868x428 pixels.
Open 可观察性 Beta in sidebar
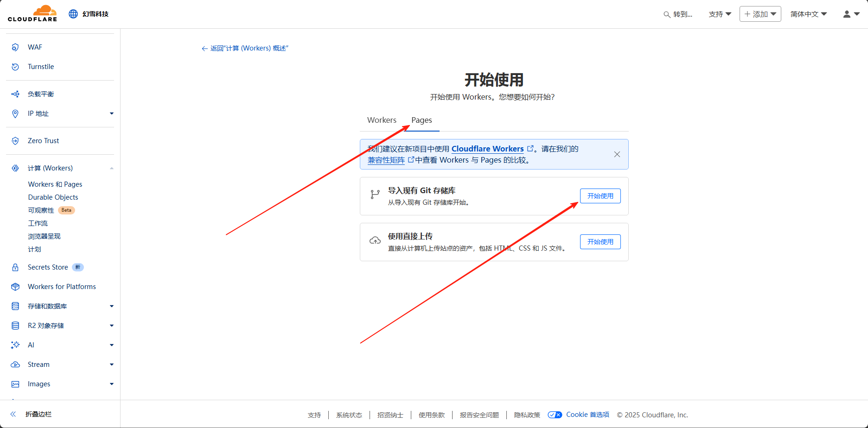tap(51, 210)
